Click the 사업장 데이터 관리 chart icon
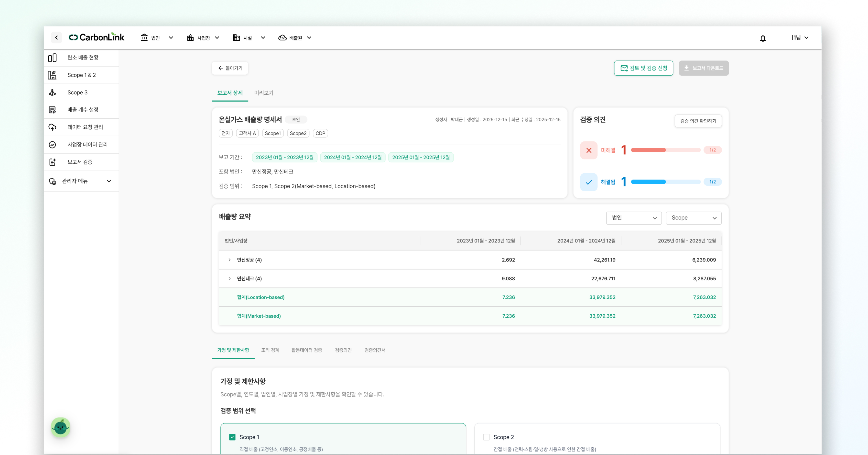868x455 pixels. [52, 145]
